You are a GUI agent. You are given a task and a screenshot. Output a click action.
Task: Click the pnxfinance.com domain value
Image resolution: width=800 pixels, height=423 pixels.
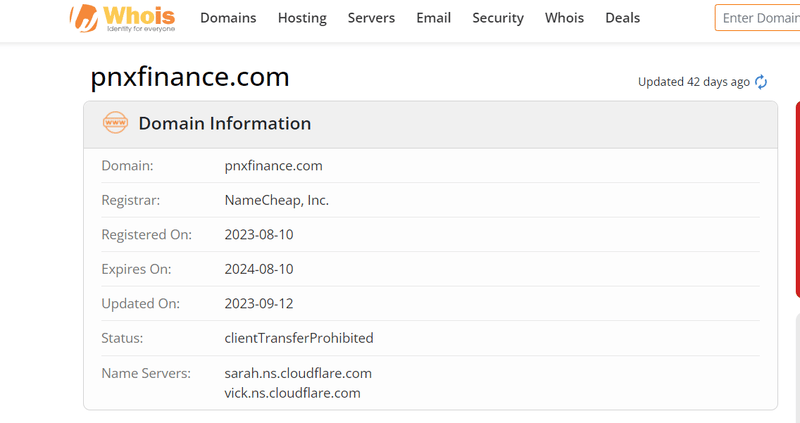pos(273,166)
